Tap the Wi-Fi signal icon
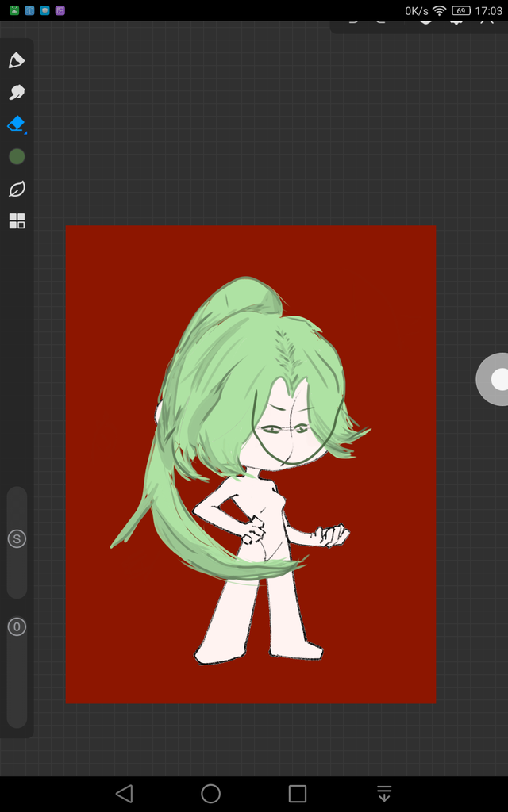The width and height of the screenshot is (508, 812). (x=439, y=11)
